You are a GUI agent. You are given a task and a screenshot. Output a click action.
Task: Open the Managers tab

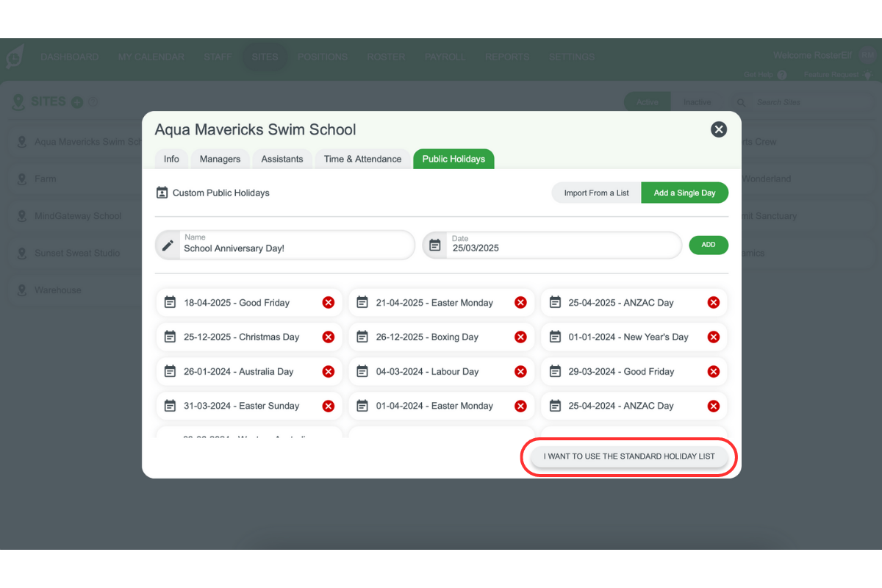pyautogui.click(x=220, y=159)
